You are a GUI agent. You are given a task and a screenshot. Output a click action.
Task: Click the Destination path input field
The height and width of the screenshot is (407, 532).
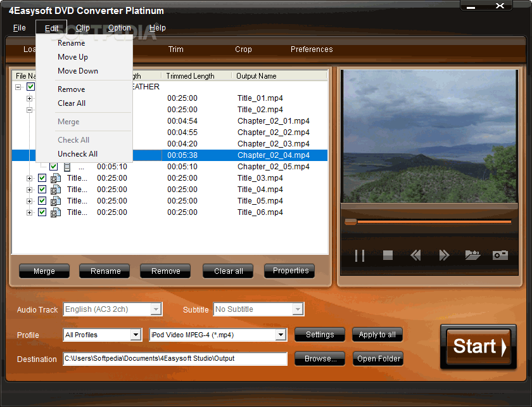click(x=175, y=359)
